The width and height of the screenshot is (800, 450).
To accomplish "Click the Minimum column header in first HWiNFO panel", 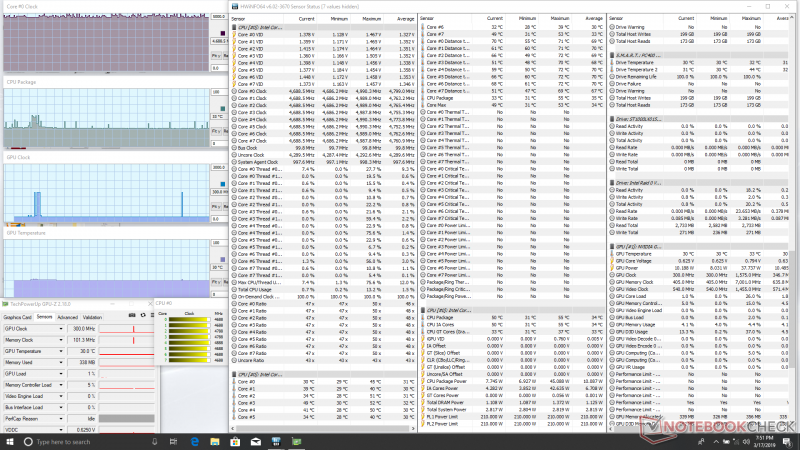I will 333,19.
